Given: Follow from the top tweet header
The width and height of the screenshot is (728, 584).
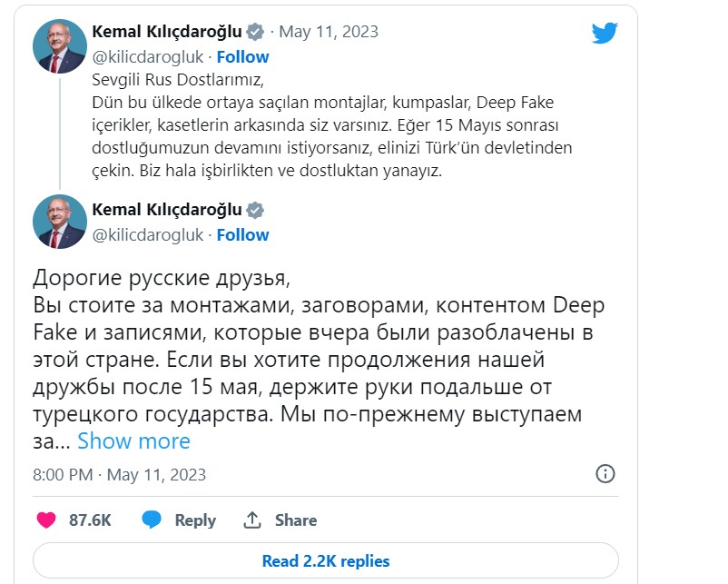Looking at the screenshot, I should (x=242, y=56).
